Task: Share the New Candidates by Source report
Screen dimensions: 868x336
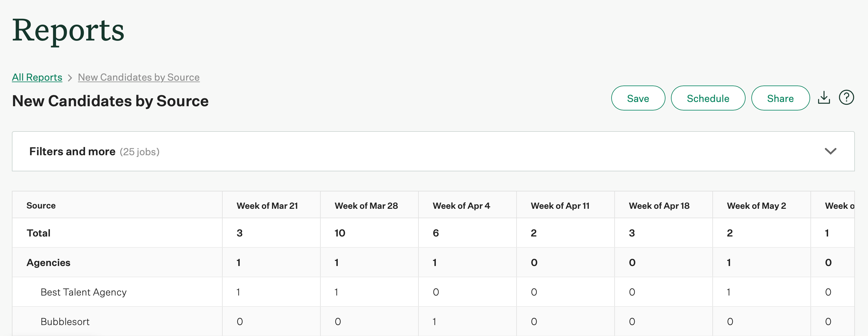Action: (780, 98)
